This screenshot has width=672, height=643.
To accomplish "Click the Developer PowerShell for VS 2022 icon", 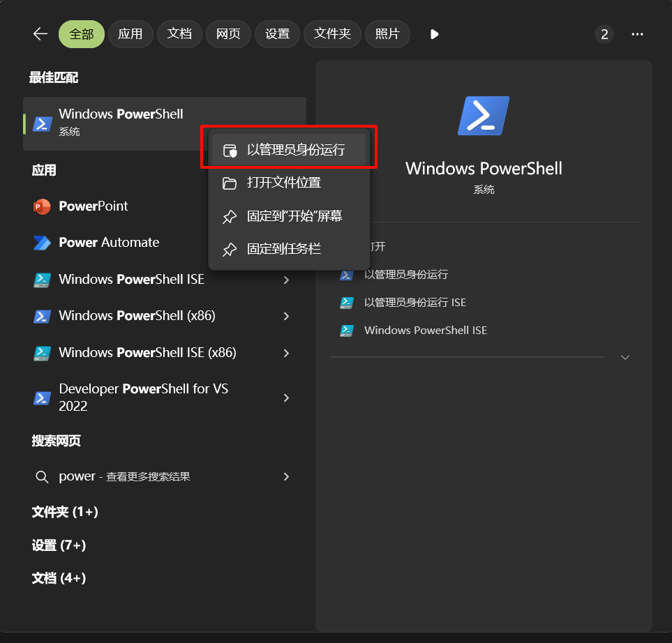I will click(x=42, y=398).
